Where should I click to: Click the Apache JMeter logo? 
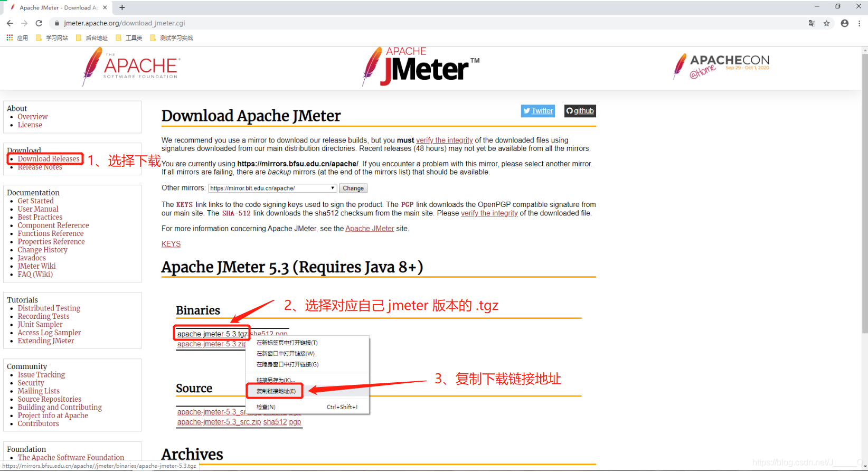click(421, 67)
